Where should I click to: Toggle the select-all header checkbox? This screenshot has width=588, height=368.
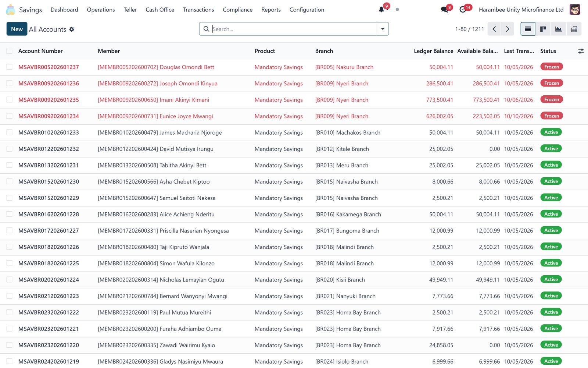[x=10, y=51]
